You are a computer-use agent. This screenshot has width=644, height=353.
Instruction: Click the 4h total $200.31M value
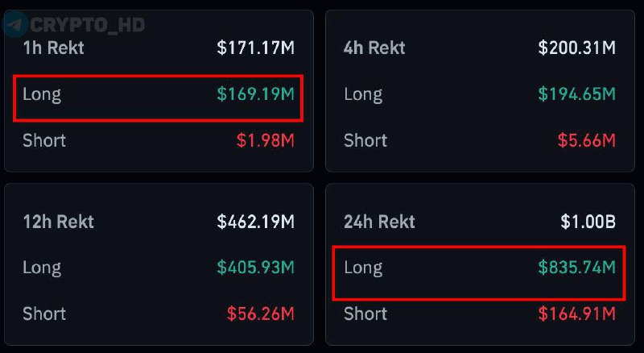(576, 48)
